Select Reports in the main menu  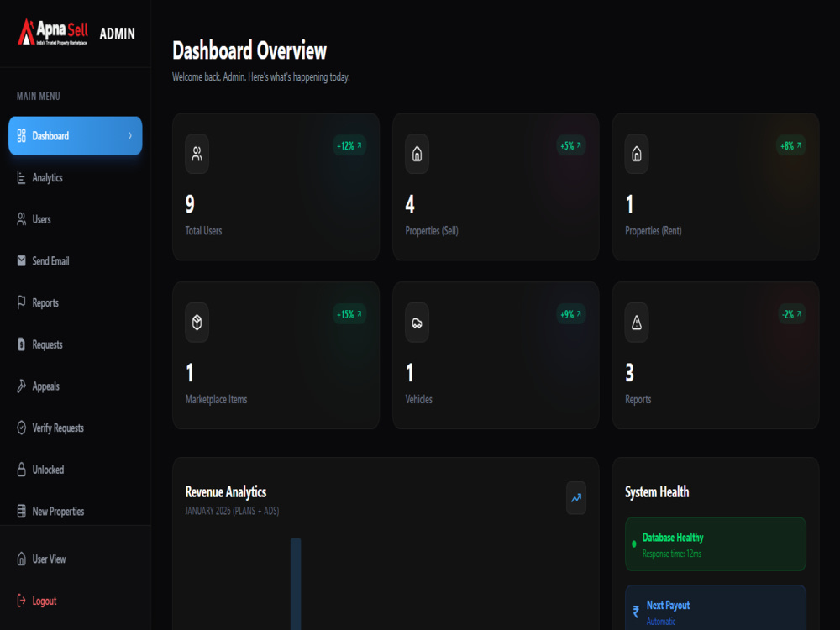click(76, 302)
